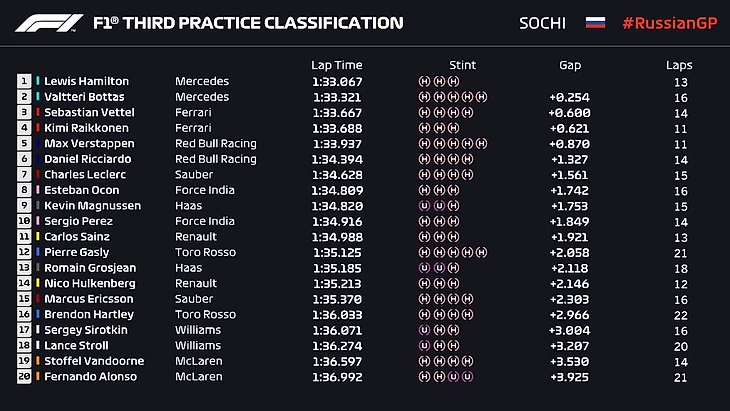Select the Gap column header
The image size is (730, 411).
click(x=570, y=65)
